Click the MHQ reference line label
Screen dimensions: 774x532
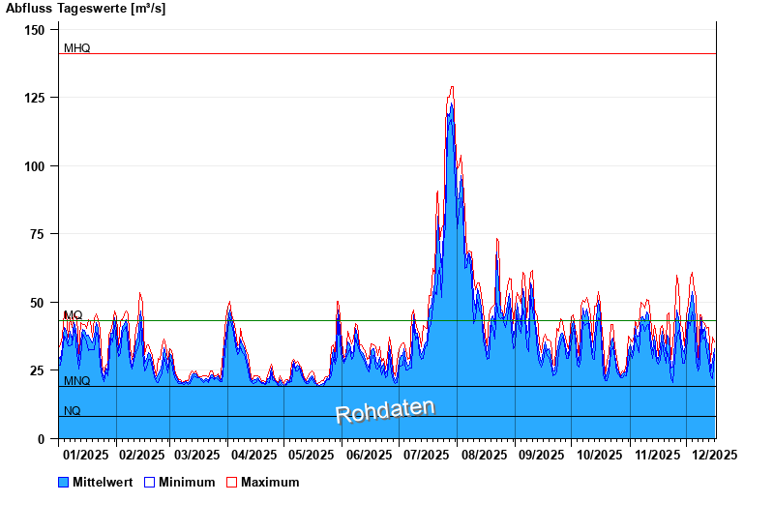76,48
